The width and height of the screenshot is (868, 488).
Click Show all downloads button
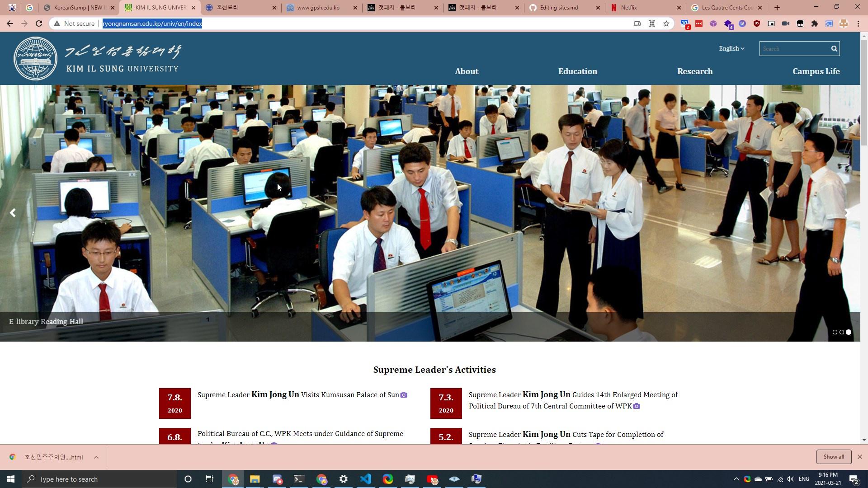833,457
